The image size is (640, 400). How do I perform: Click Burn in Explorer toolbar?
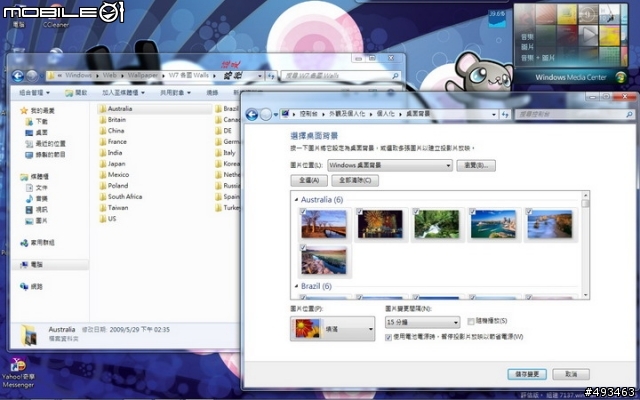pos(212,93)
